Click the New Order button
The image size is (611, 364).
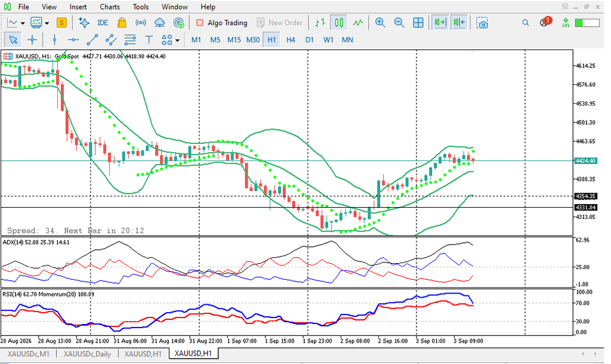point(280,23)
